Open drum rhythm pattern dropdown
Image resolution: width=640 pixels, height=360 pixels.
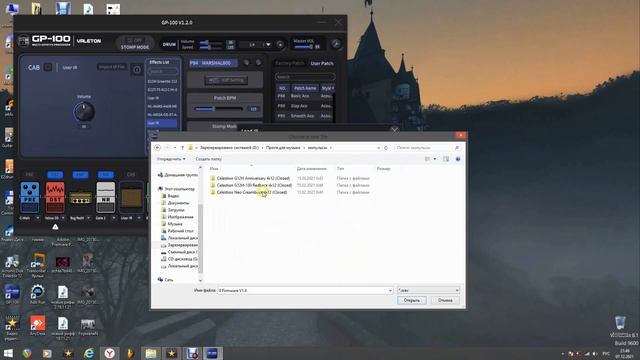(268, 44)
